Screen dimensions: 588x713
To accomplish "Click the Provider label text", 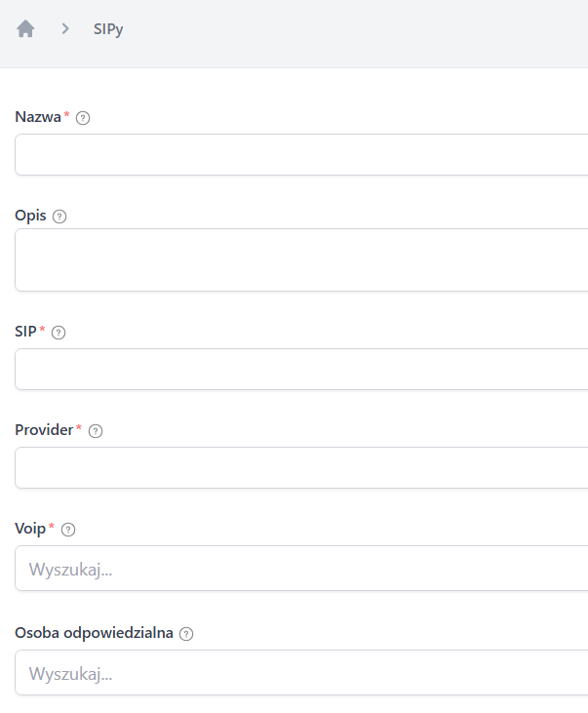I will tap(44, 430).
